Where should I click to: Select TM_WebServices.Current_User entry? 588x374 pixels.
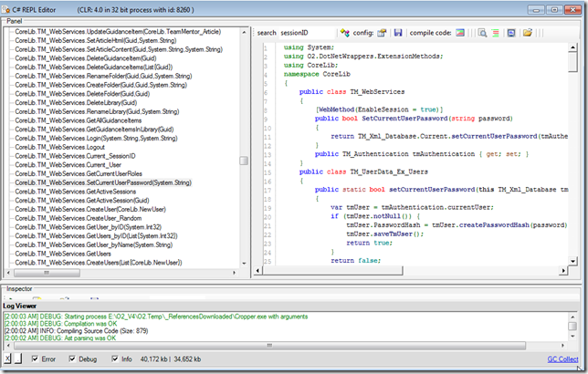click(68, 165)
